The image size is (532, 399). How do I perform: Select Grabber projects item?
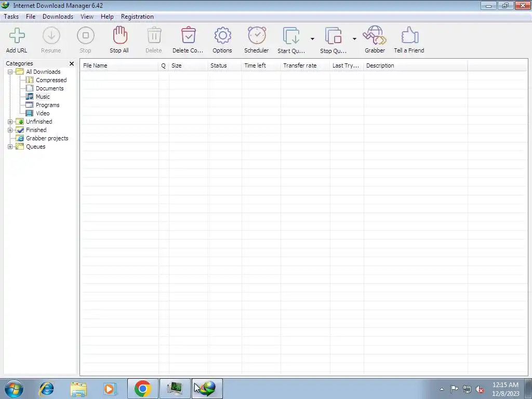point(47,138)
